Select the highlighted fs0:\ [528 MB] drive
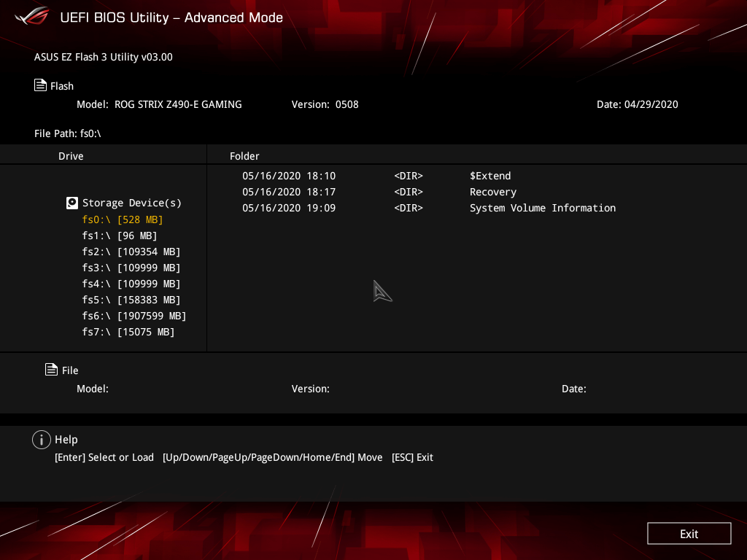 point(122,219)
